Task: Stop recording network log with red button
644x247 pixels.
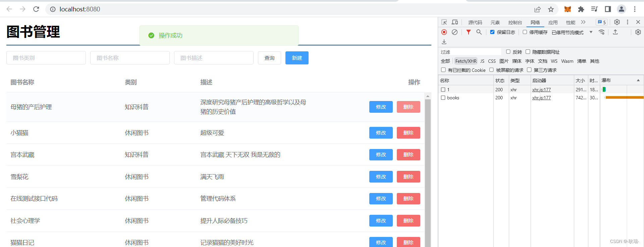Action: point(444,32)
